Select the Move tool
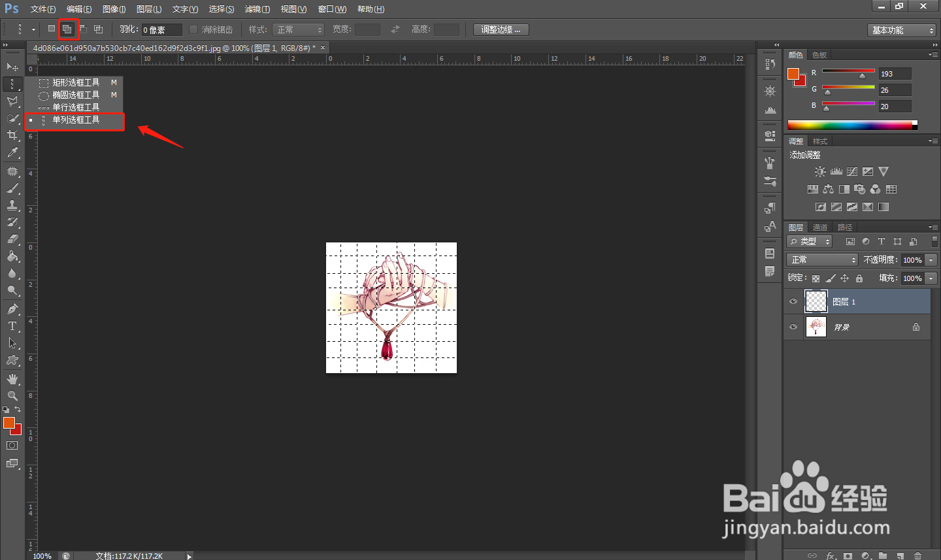This screenshot has width=941, height=560. click(x=12, y=67)
